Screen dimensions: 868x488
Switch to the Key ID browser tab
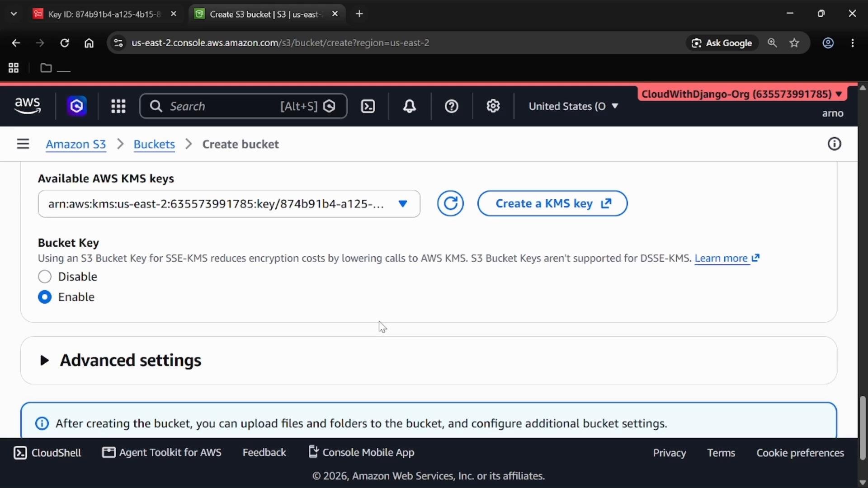click(x=104, y=14)
